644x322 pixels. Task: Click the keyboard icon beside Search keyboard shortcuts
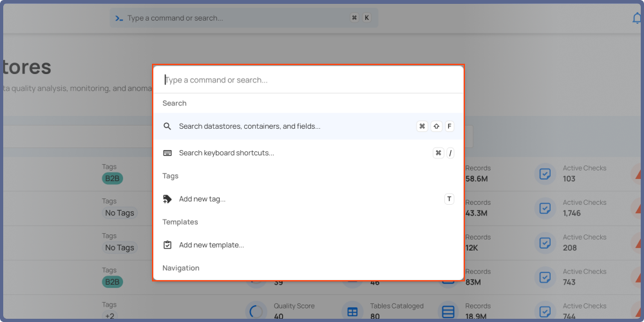click(x=167, y=153)
